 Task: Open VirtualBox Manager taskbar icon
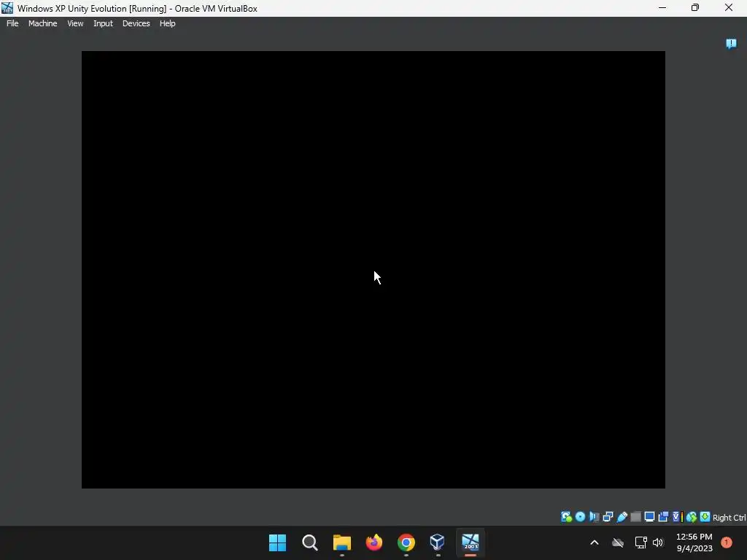[438, 542]
